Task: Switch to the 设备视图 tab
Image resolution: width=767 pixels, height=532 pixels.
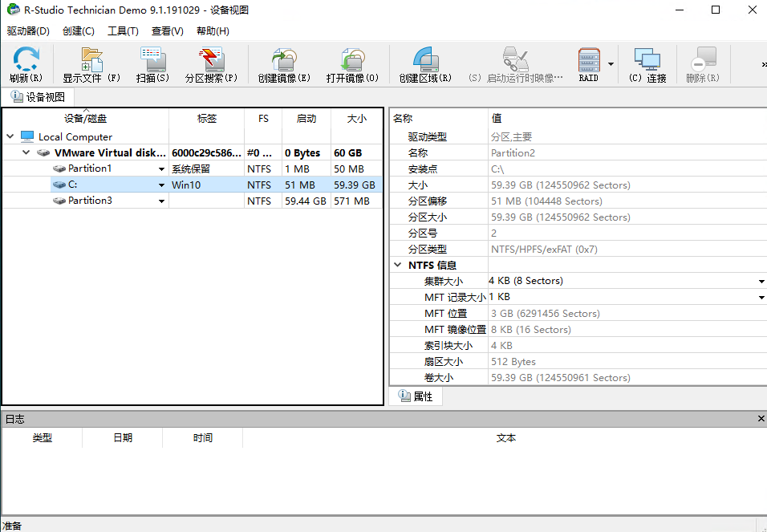Action: 39,97
